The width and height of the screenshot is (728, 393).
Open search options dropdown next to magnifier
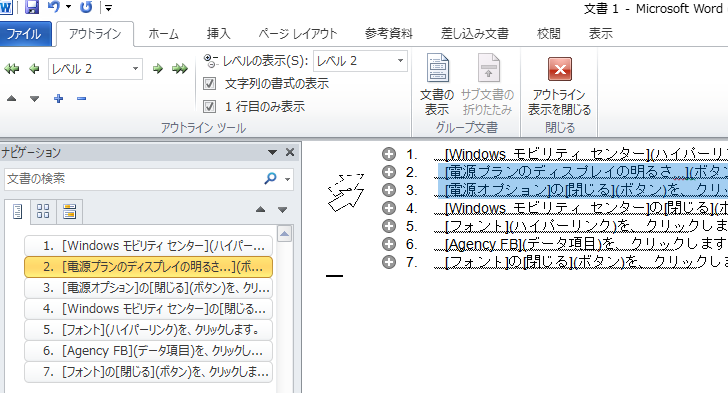(288, 179)
